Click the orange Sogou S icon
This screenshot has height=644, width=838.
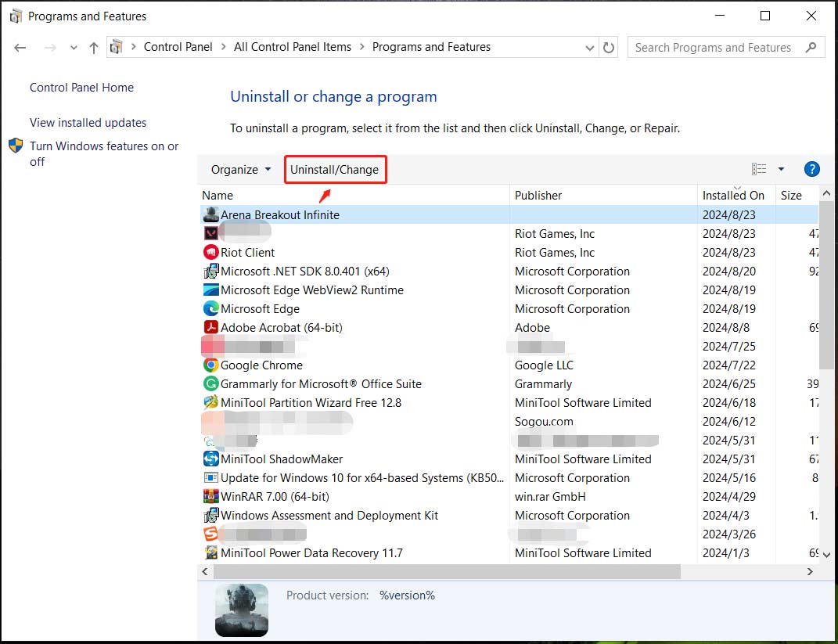click(211, 534)
